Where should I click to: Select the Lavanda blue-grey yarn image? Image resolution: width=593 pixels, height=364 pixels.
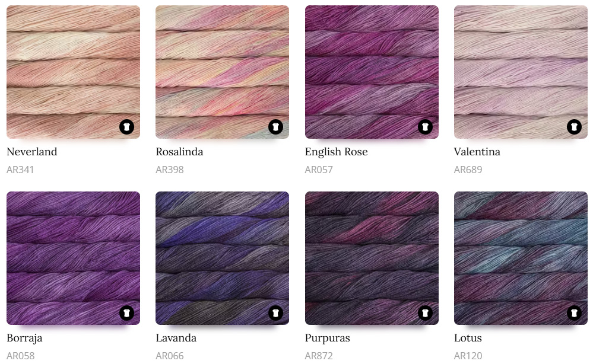click(x=223, y=258)
